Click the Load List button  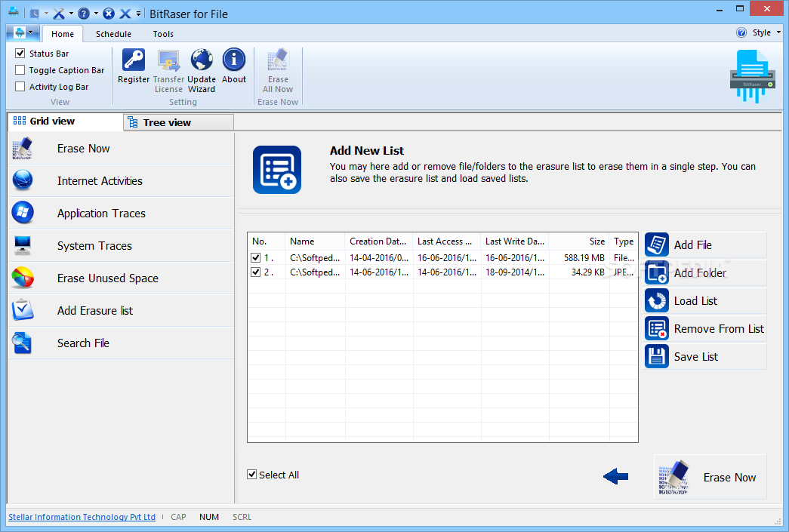[705, 300]
